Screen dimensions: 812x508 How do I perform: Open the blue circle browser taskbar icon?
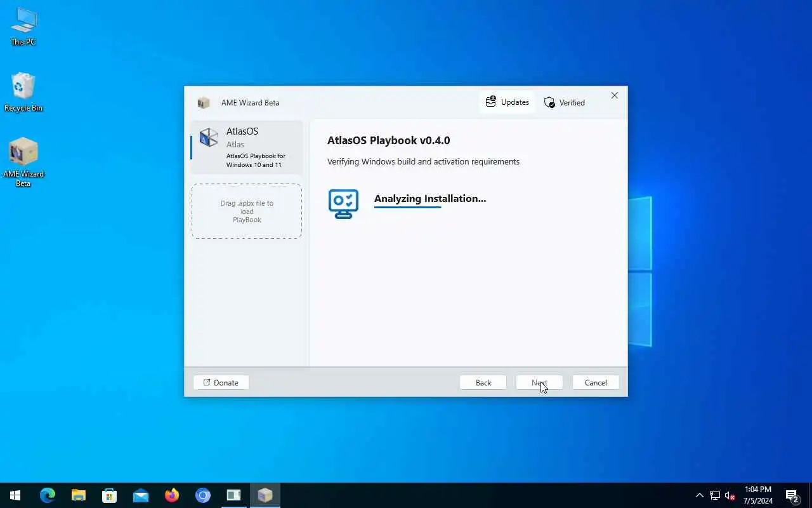[203, 495]
